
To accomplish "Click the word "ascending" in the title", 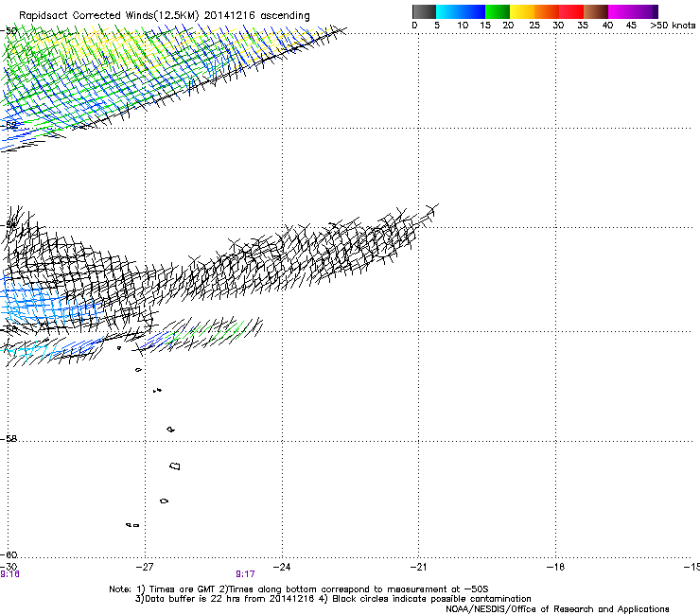I will click(x=285, y=16).
